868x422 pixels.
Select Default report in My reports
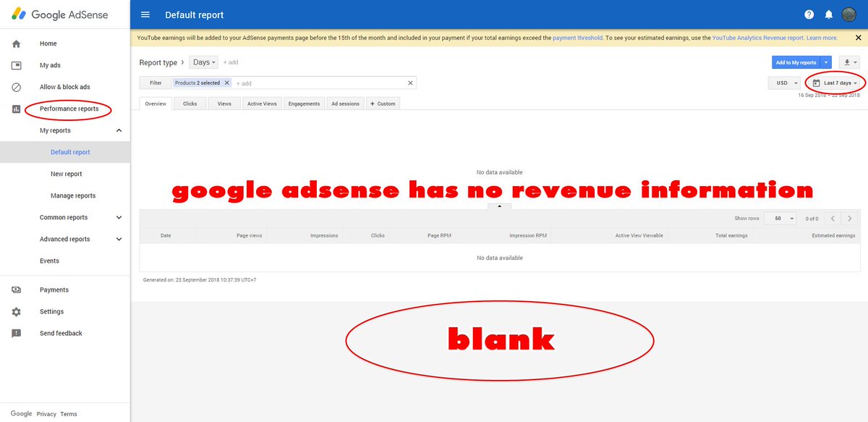[x=70, y=152]
